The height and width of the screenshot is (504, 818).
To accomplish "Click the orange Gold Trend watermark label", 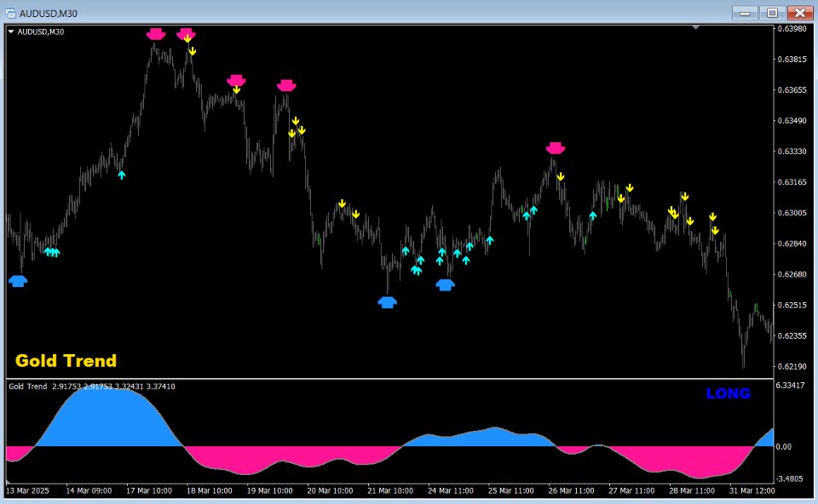I will (65, 361).
